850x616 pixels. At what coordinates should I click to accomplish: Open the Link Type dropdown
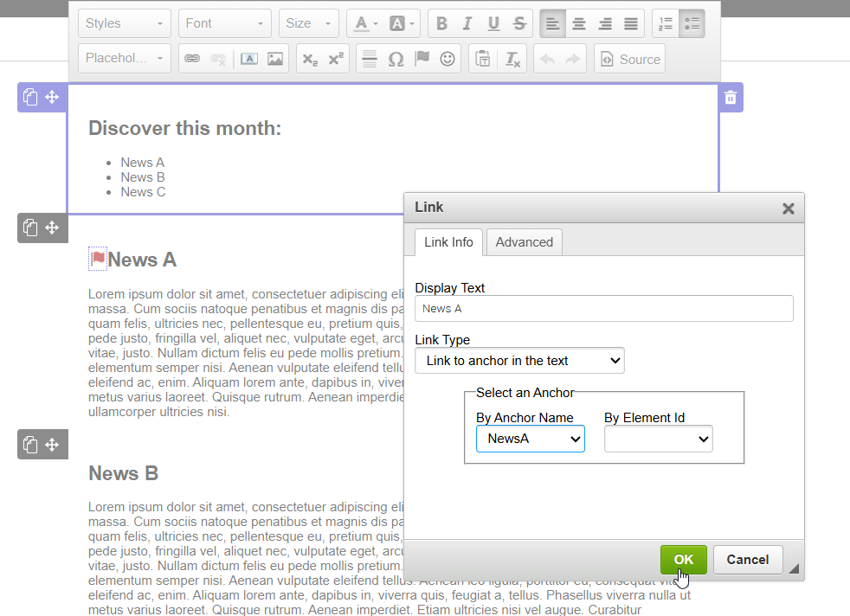pos(519,361)
